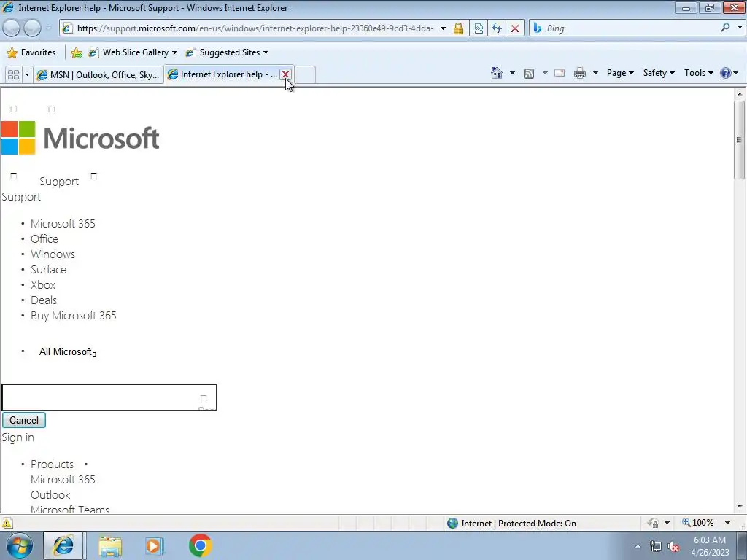Go to the Home page icon

tap(497, 73)
